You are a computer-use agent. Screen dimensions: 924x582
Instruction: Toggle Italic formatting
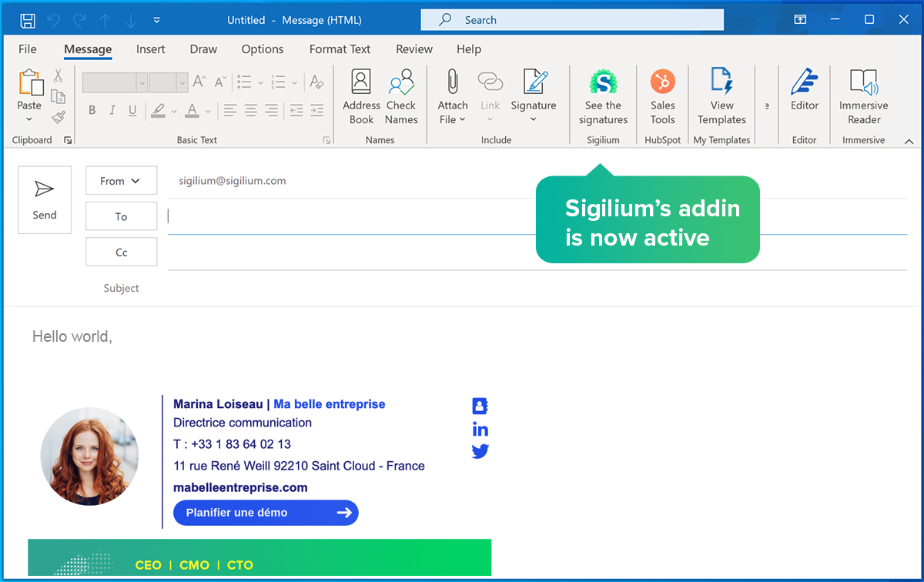(112, 111)
